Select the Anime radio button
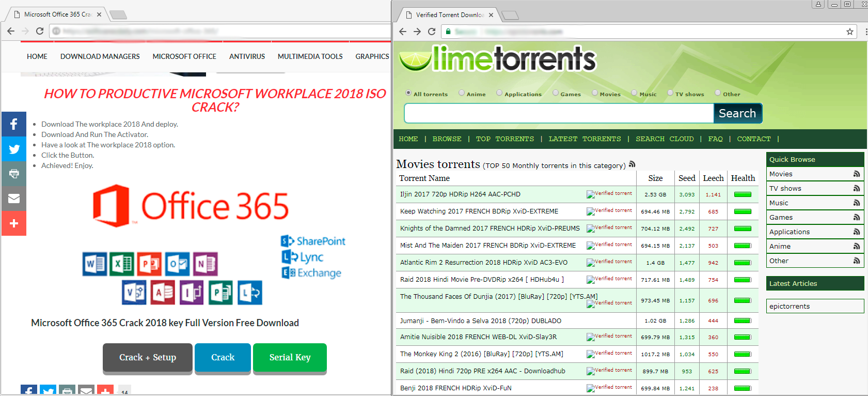Viewport: 868px width, 396px height. coord(462,93)
